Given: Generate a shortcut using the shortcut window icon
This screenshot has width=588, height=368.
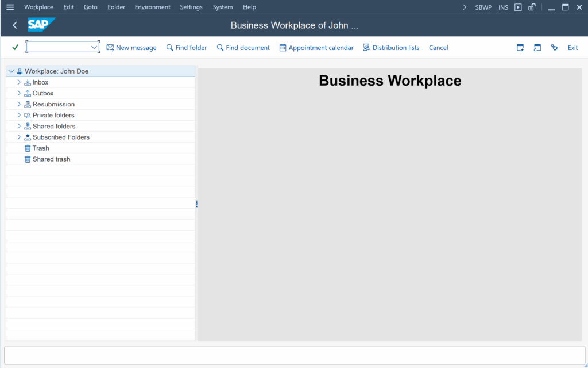Looking at the screenshot, I should click(x=537, y=48).
